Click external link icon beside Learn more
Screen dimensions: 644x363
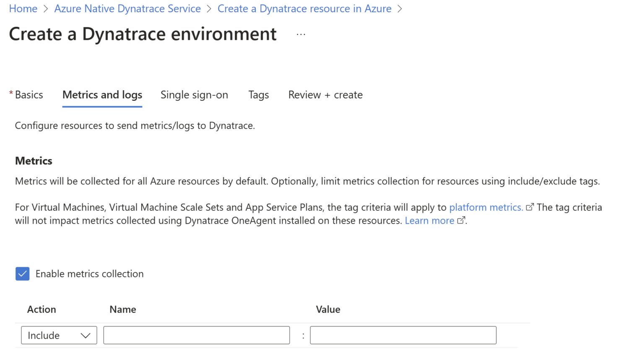coord(461,221)
